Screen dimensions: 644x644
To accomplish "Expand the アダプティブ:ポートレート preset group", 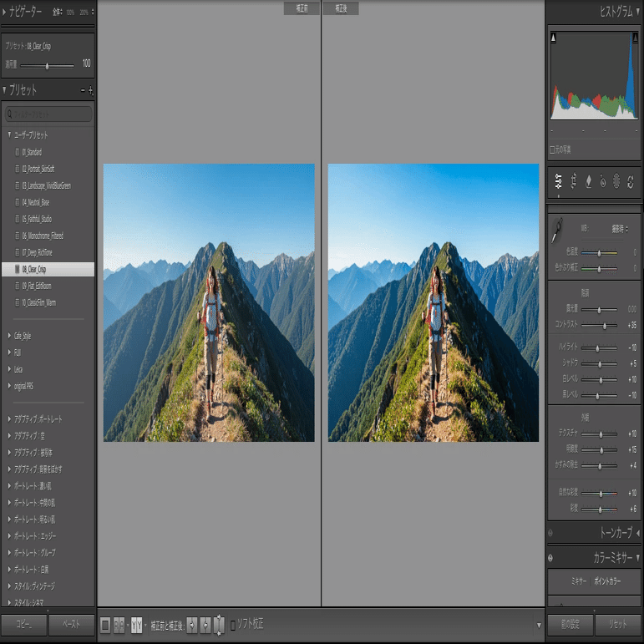I will click(9, 419).
